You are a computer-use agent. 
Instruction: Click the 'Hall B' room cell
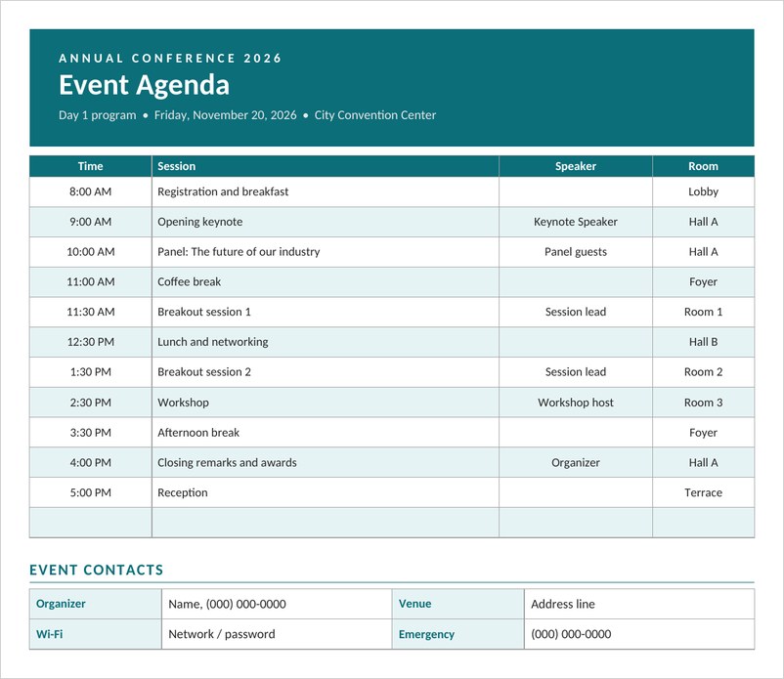click(703, 342)
